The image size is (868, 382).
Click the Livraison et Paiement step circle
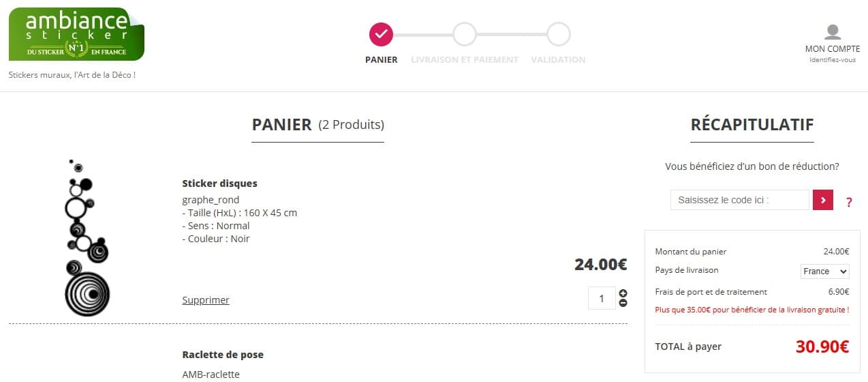point(464,33)
